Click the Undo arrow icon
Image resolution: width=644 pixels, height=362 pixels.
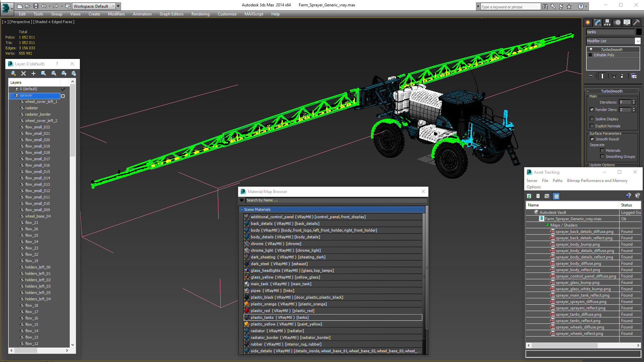[x=44, y=6]
